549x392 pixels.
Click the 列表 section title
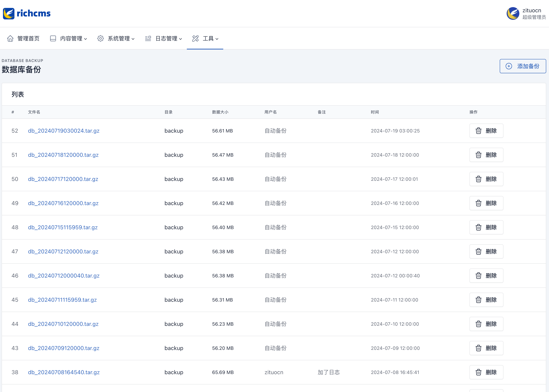tap(18, 94)
